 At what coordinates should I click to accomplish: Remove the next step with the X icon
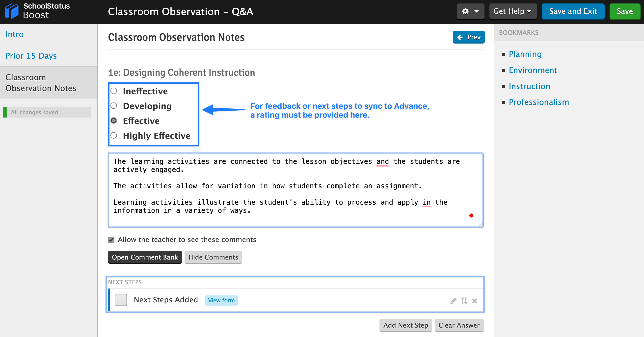pyautogui.click(x=475, y=301)
